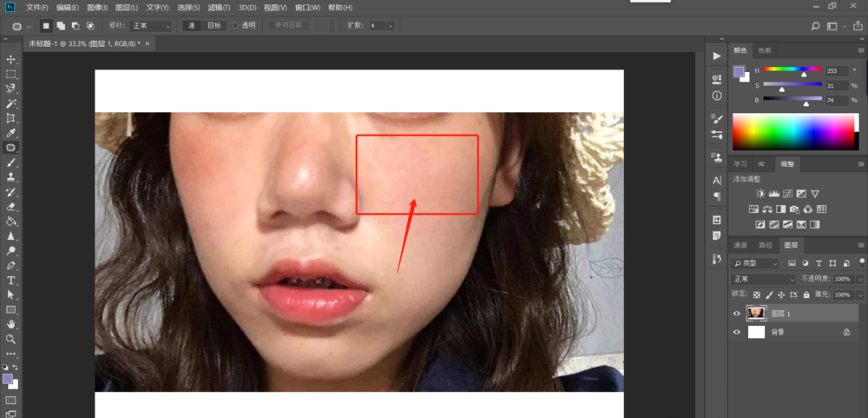Screen dimensions: 868x418
Task: Select the Move tool in the toolbar
Action: click(x=11, y=59)
